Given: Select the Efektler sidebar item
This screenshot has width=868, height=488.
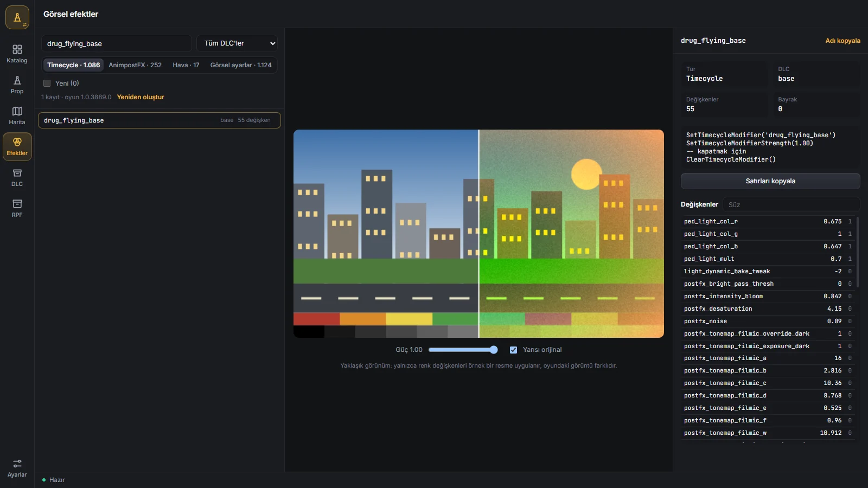Looking at the screenshot, I should (17, 146).
